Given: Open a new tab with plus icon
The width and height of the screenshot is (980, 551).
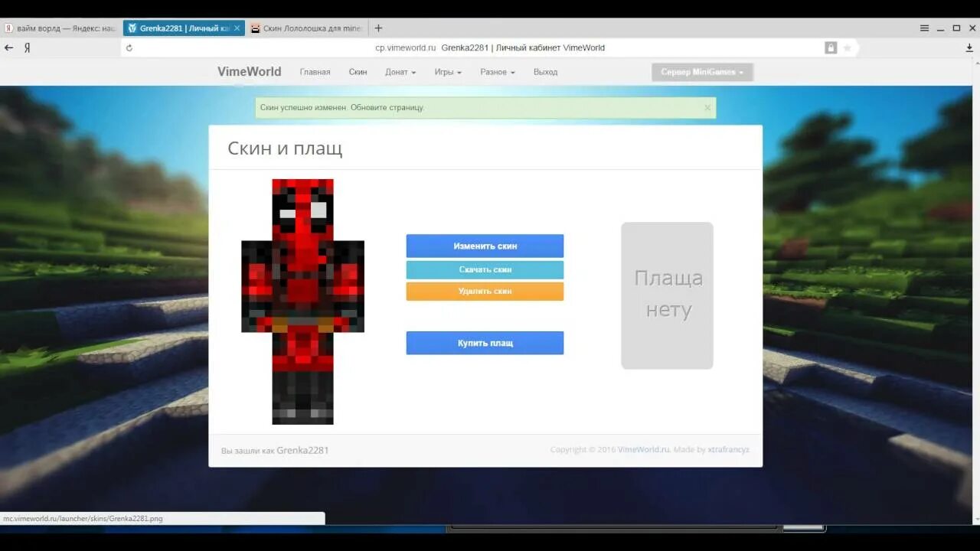Looking at the screenshot, I should tap(378, 28).
